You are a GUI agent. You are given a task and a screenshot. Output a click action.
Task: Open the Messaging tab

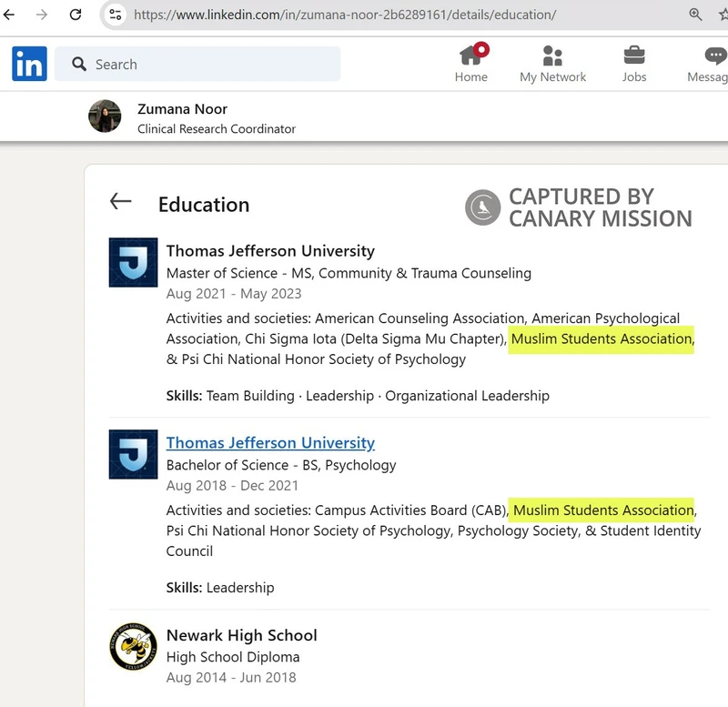[708, 64]
